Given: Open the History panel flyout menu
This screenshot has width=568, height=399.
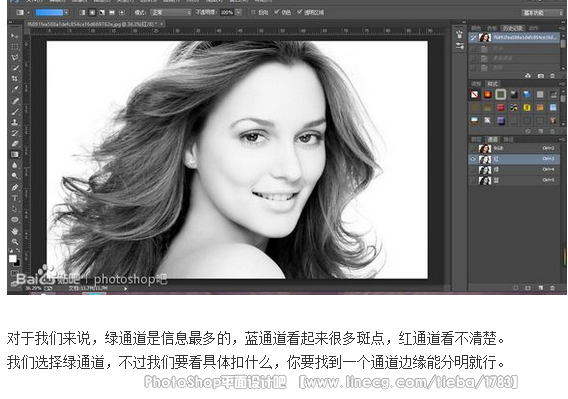Looking at the screenshot, I should (x=562, y=28).
